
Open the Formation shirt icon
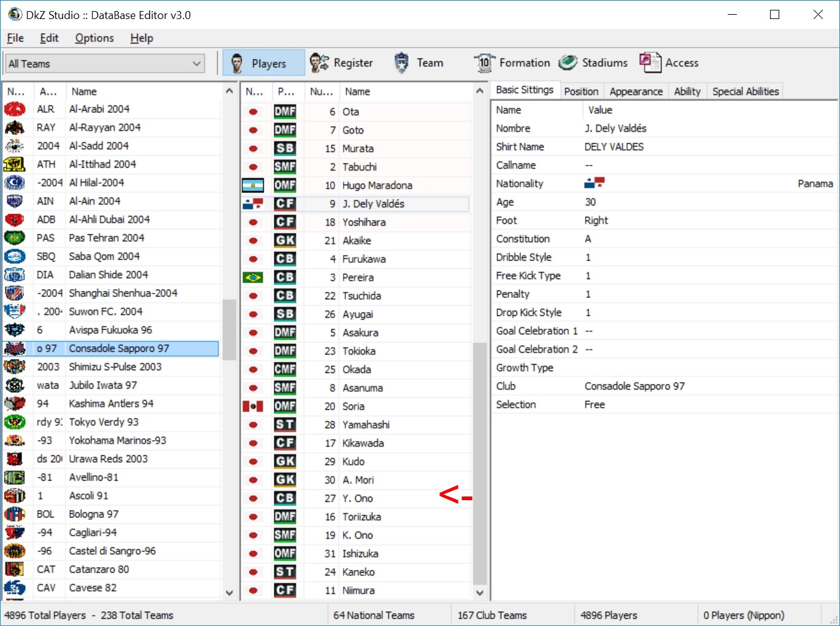tap(484, 63)
